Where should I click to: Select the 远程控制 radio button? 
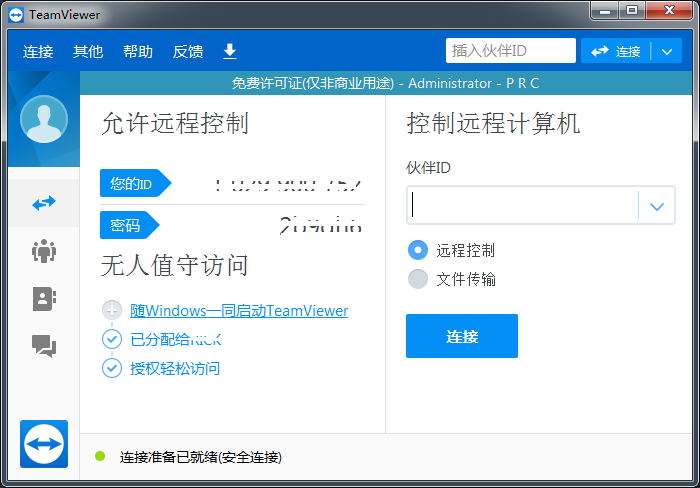click(418, 250)
